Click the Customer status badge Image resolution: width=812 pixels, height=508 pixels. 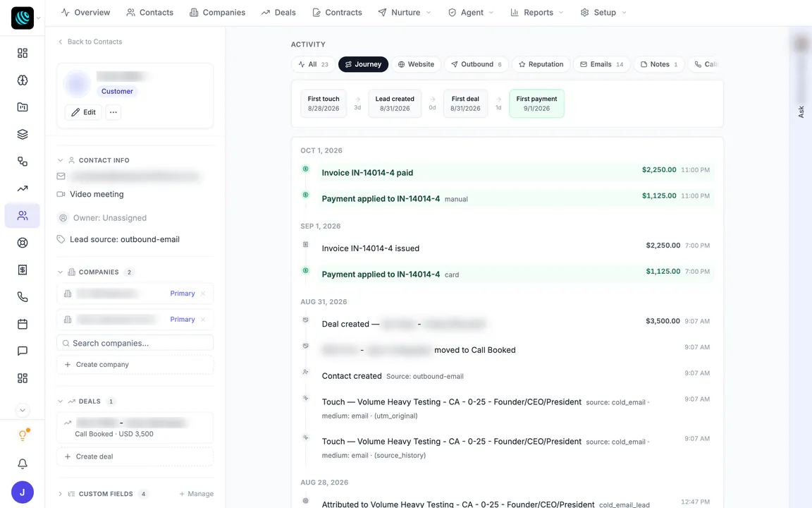117,91
